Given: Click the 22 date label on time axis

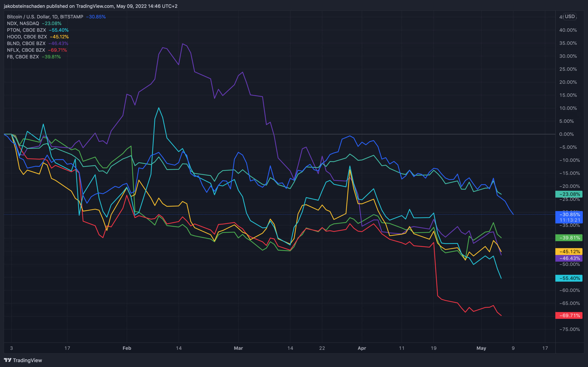Looking at the screenshot, I should point(322,348).
